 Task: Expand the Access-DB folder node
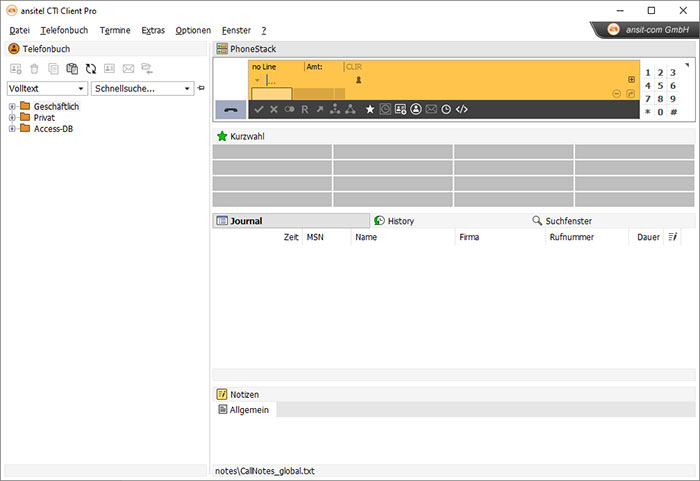[12, 129]
